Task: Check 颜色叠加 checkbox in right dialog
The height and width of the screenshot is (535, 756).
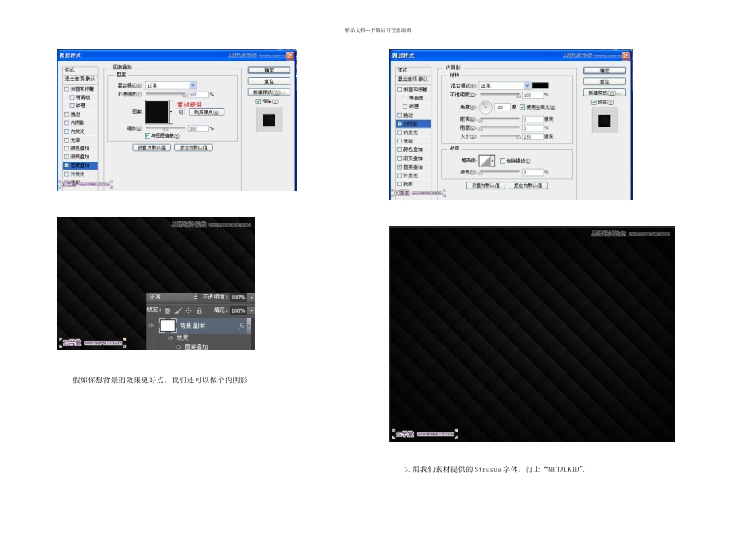Action: pyautogui.click(x=399, y=150)
